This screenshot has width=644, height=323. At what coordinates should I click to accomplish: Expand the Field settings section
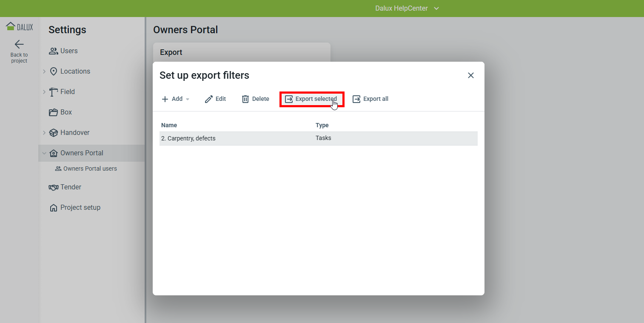44,92
